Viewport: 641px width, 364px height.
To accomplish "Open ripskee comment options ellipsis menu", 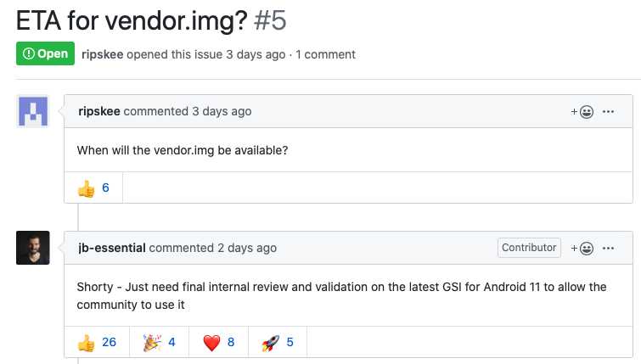I will [x=608, y=111].
